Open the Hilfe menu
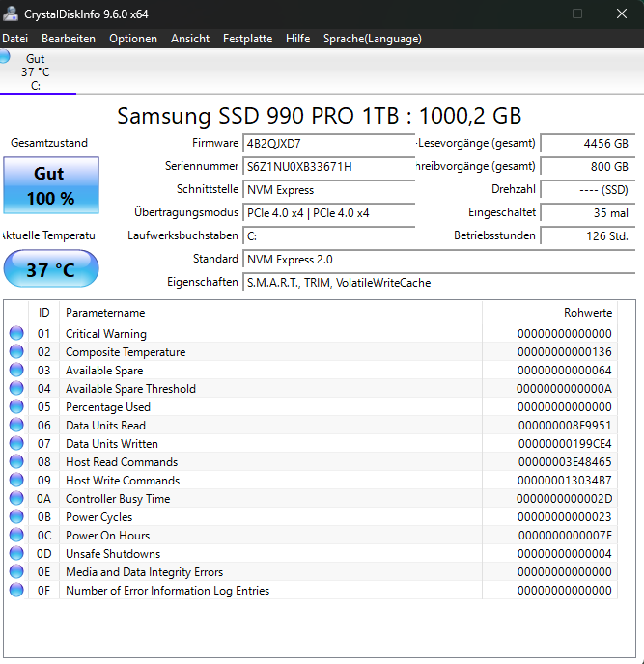 pyautogui.click(x=297, y=39)
